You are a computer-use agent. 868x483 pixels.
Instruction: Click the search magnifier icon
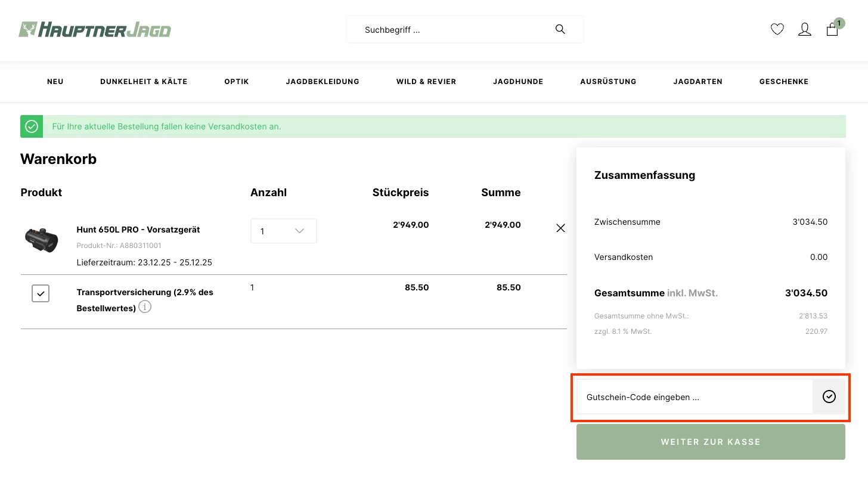(560, 29)
